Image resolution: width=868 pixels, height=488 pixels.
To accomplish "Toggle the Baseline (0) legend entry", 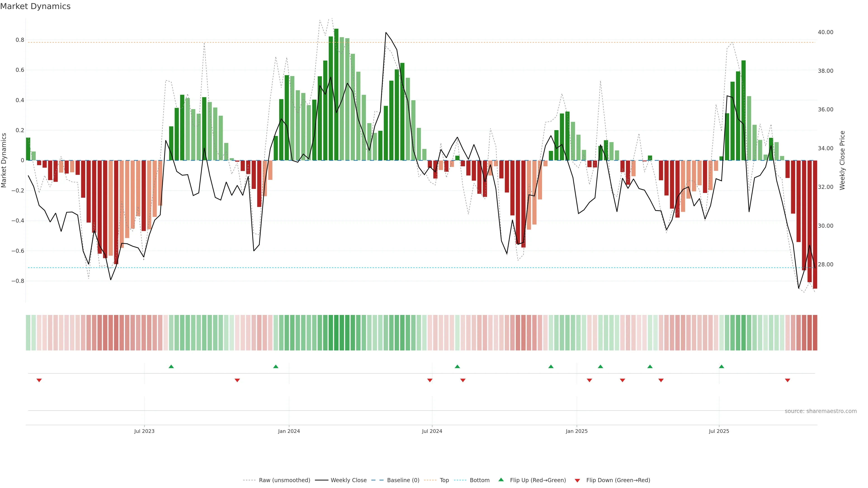I will [403, 480].
